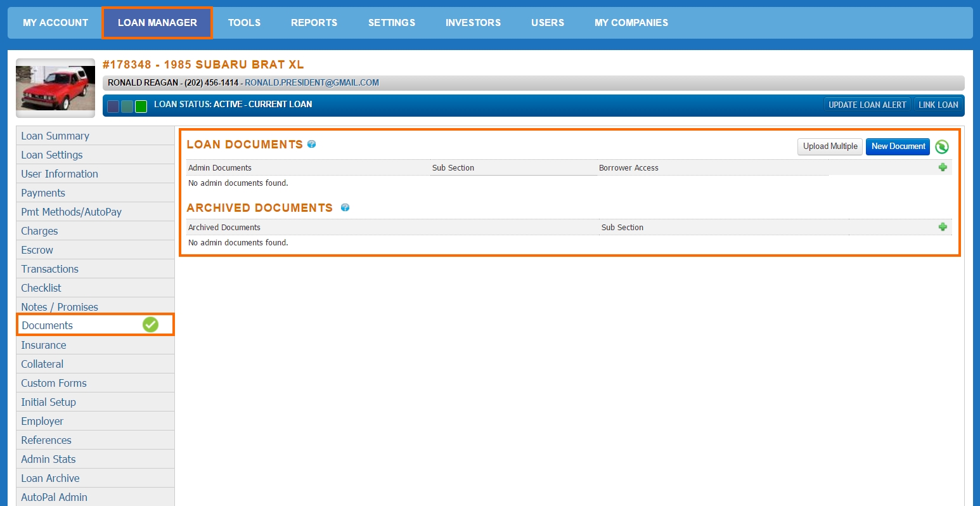Viewport: 980px width, 506px height.
Task: Click the Ronald Reagan borrower name
Action: pyautogui.click(x=143, y=82)
